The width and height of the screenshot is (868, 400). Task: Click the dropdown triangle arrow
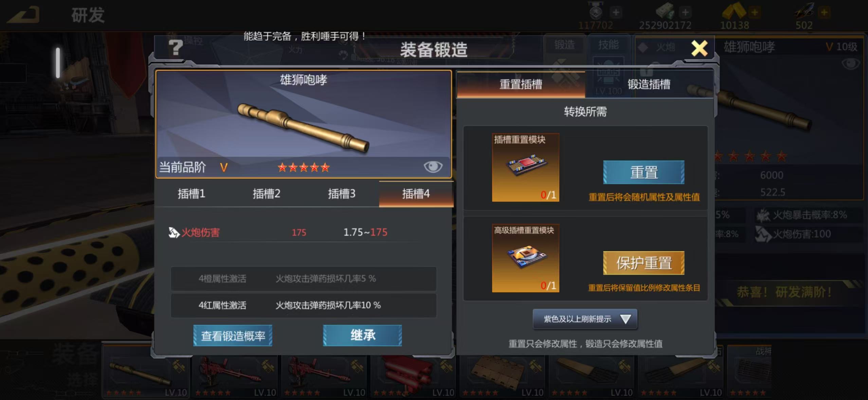tap(625, 319)
